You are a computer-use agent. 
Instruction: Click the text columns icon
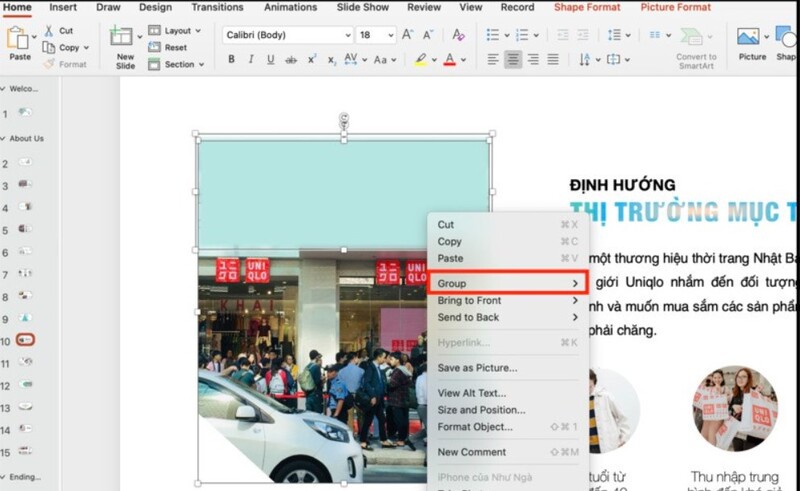click(x=655, y=35)
